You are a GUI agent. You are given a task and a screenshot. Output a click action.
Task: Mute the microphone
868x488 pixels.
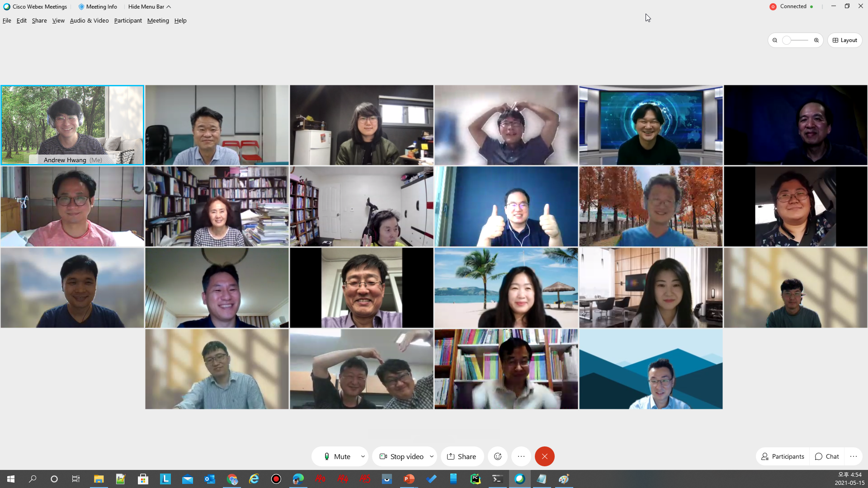337,456
